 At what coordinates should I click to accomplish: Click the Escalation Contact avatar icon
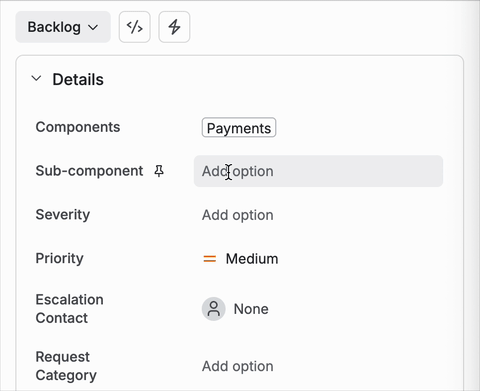(214, 309)
